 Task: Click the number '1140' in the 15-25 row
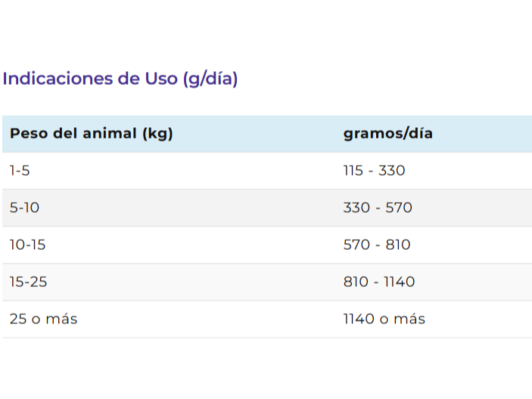pyautogui.click(x=400, y=282)
